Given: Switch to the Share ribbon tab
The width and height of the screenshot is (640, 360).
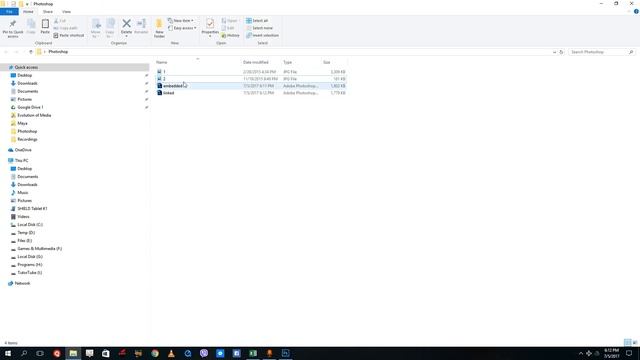Looking at the screenshot, I should [48, 12].
